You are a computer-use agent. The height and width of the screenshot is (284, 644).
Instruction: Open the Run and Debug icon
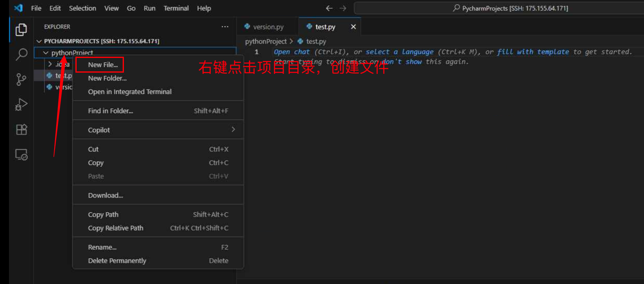[x=21, y=104]
